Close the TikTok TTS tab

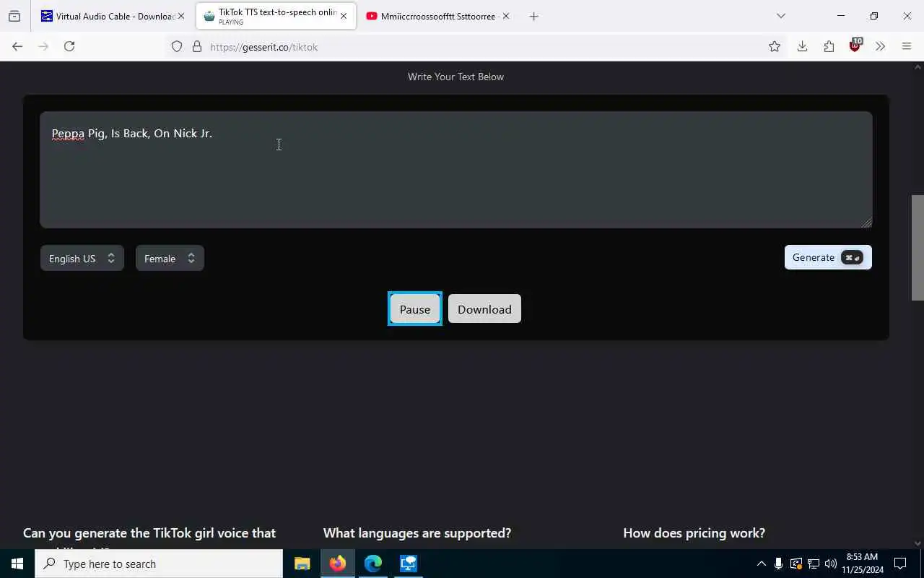pyautogui.click(x=344, y=16)
